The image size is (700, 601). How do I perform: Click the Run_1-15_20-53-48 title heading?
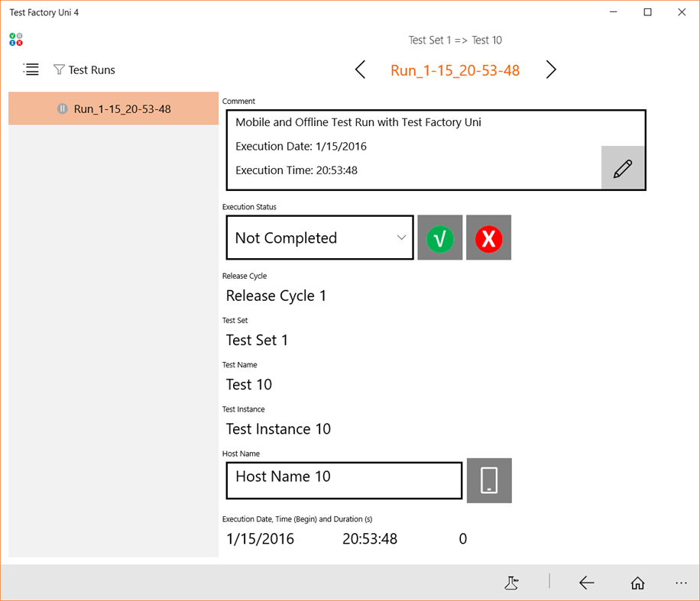click(x=455, y=69)
